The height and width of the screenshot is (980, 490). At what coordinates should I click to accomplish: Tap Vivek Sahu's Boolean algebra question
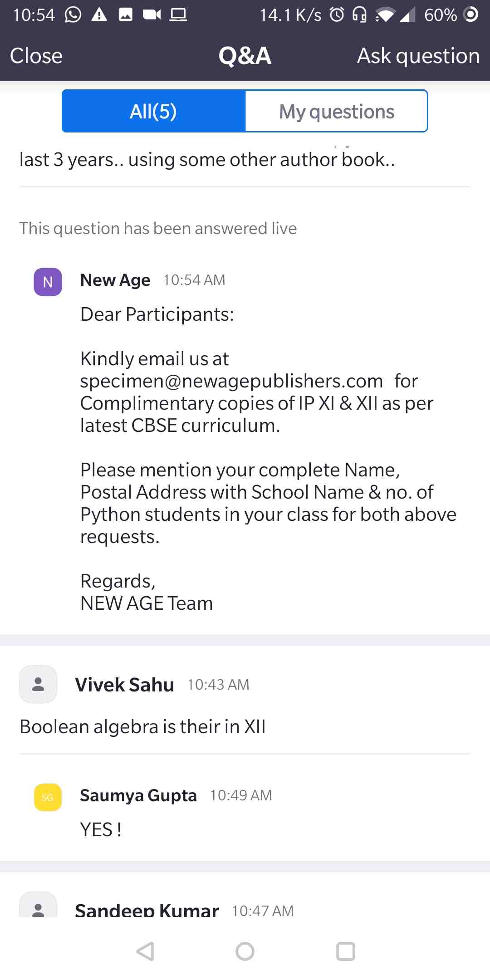(142, 726)
